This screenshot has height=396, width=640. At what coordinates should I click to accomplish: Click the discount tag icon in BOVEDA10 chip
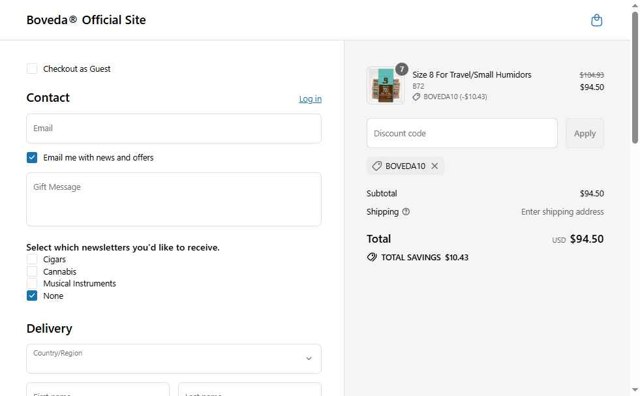coord(377,166)
